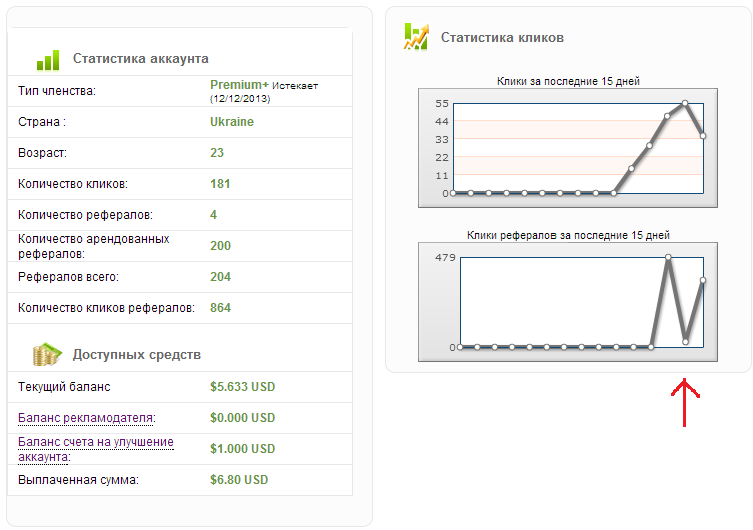The width and height of the screenshot is (753, 530).
Task: Click the rented referrals count 200
Action: click(x=220, y=246)
